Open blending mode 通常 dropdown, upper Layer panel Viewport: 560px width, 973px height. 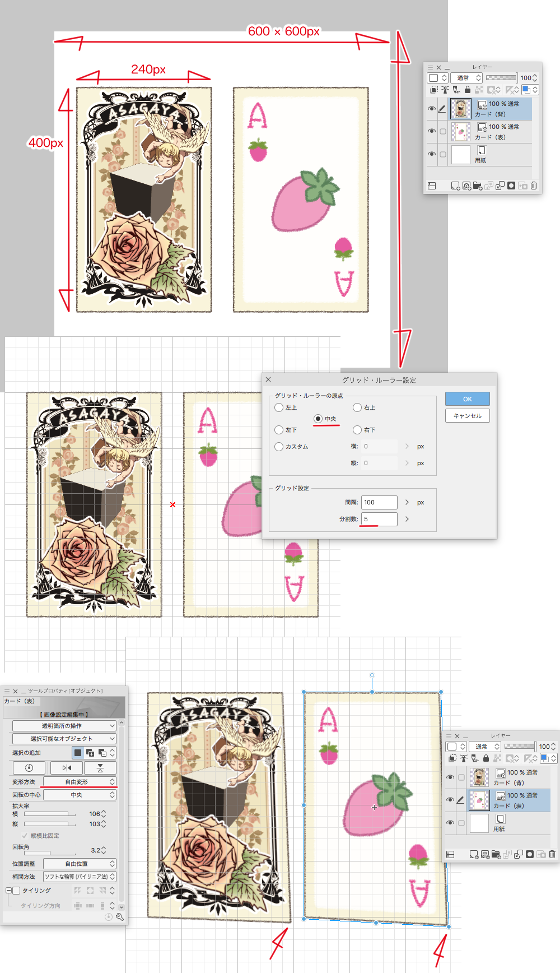(466, 78)
